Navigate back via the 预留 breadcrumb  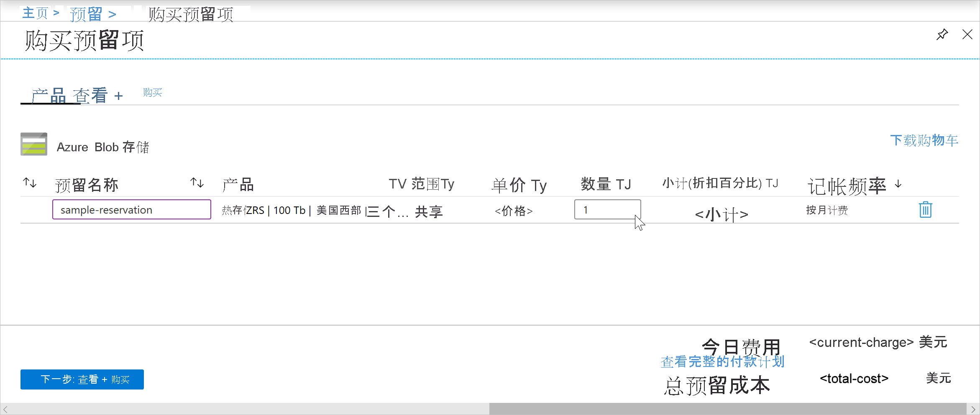point(86,13)
